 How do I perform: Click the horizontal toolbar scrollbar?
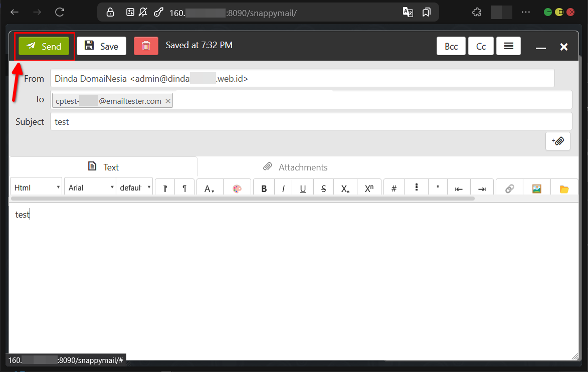[x=243, y=199]
